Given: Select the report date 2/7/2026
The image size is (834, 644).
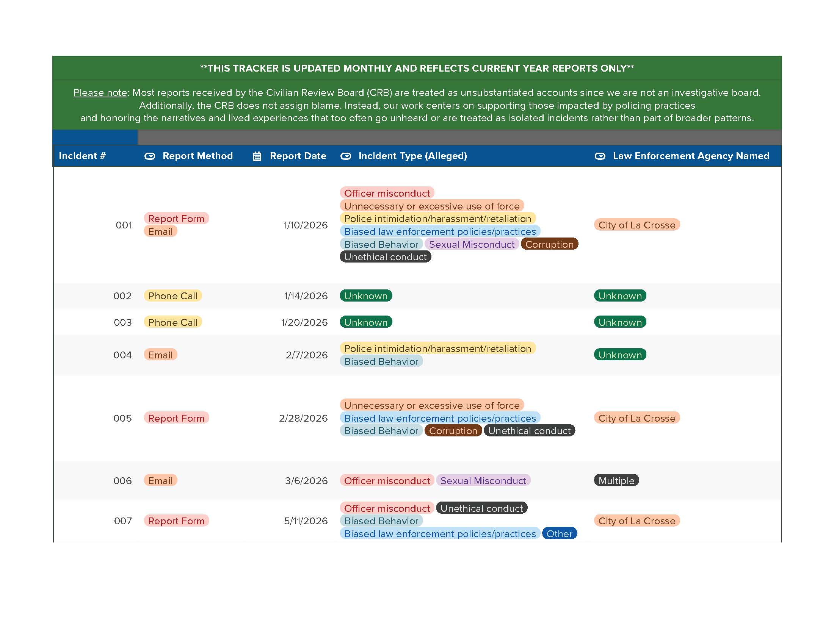Looking at the screenshot, I should click(307, 355).
